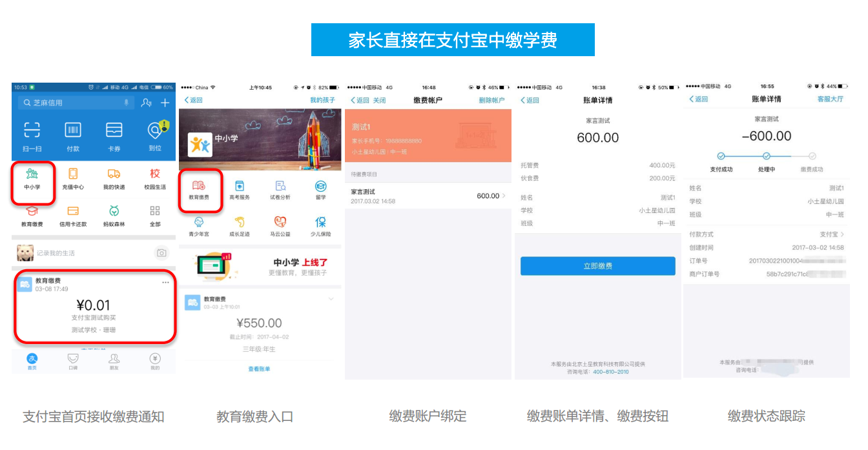
Task: Open 我的孩子 link
Action: tap(323, 100)
